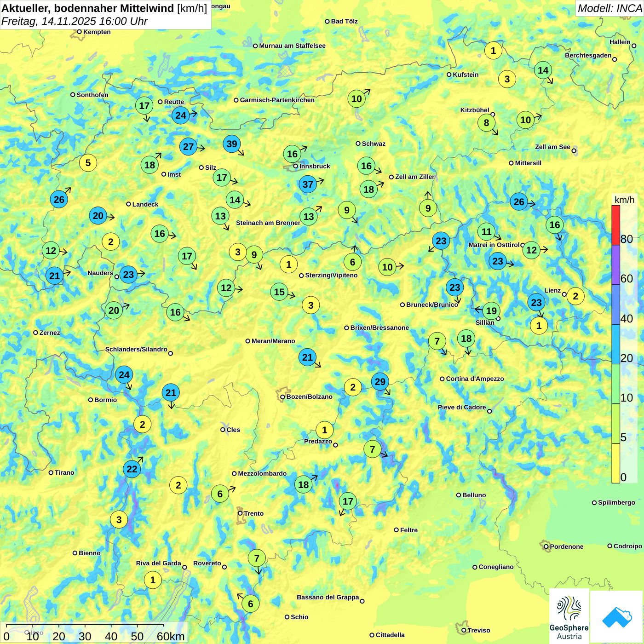The width and height of the screenshot is (644, 644).
Task: Select the Garmisch-Partenkirchen label
Action: point(277,100)
